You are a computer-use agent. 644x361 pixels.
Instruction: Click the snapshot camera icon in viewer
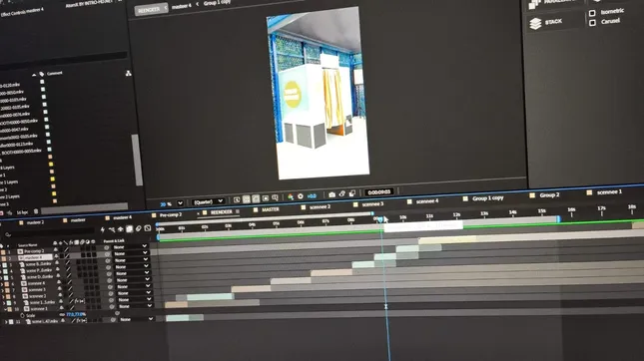[331, 194]
